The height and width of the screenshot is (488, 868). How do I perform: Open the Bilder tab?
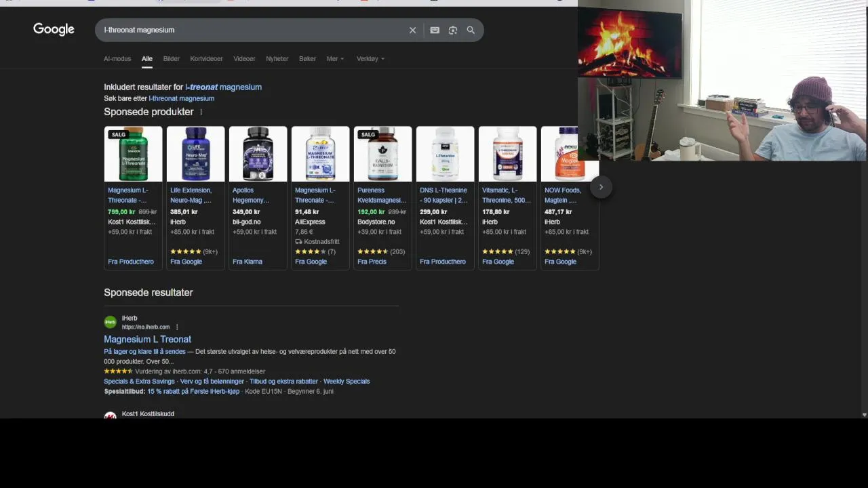click(171, 59)
